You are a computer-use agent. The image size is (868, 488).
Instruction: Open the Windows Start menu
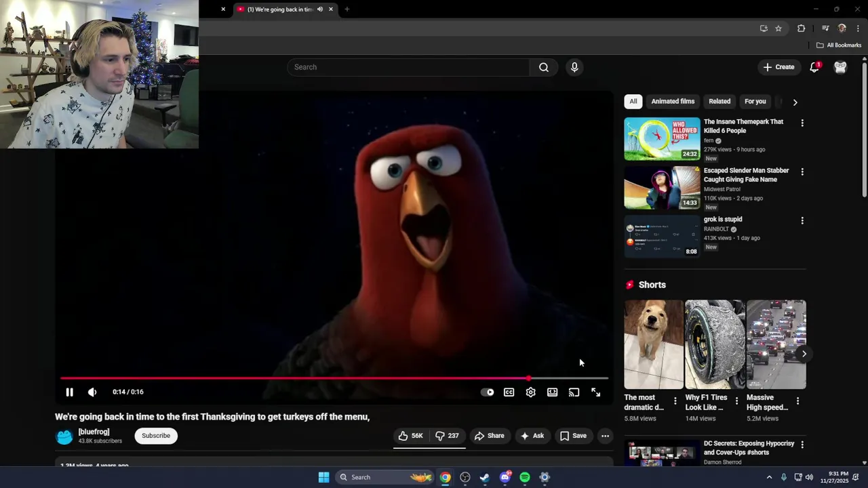coord(324,477)
